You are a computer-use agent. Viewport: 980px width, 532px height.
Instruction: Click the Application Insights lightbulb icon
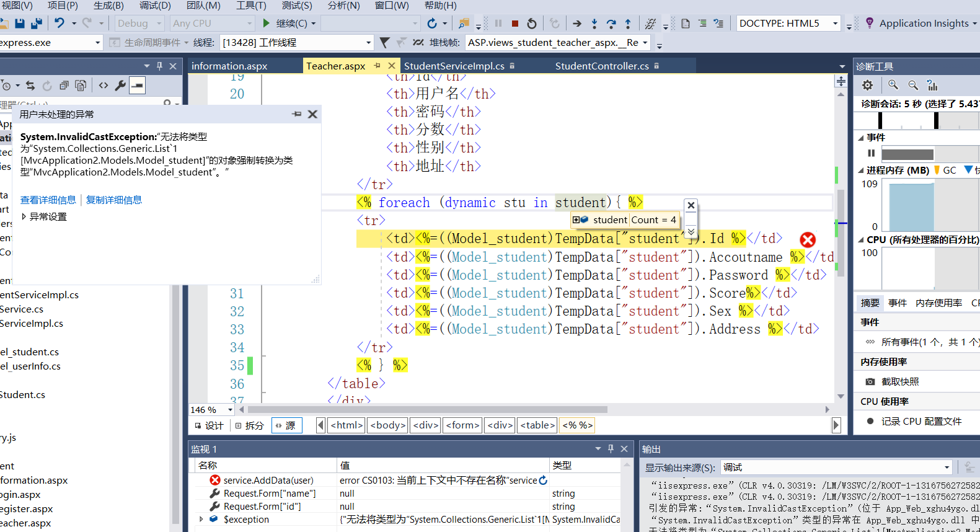pyautogui.click(x=870, y=23)
